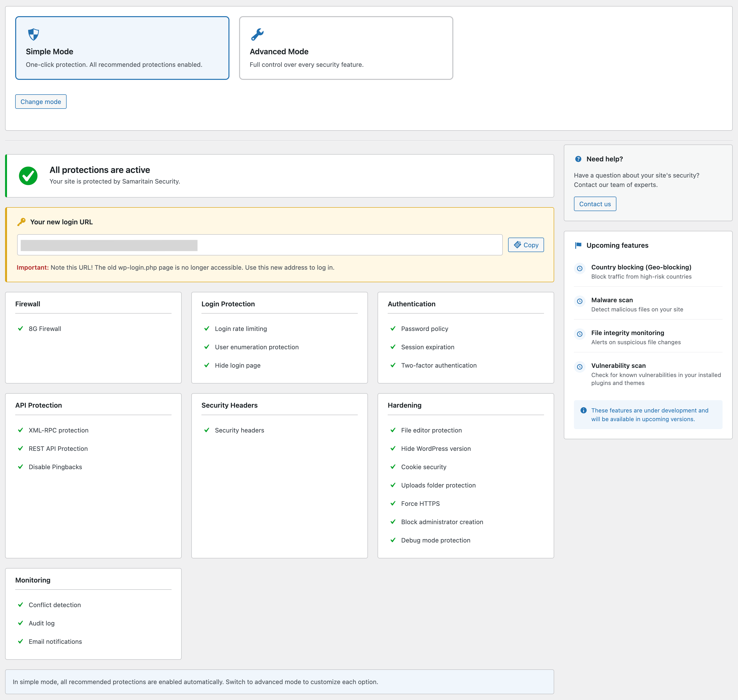Click the shield icon in Simple Mode card
This screenshot has height=700, width=738.
click(34, 34)
